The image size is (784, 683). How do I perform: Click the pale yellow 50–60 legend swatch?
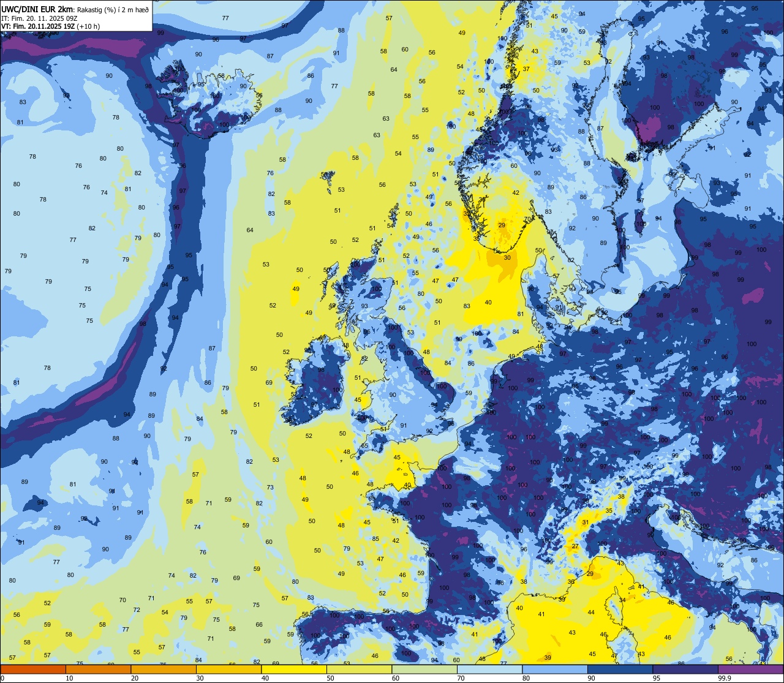tap(359, 669)
